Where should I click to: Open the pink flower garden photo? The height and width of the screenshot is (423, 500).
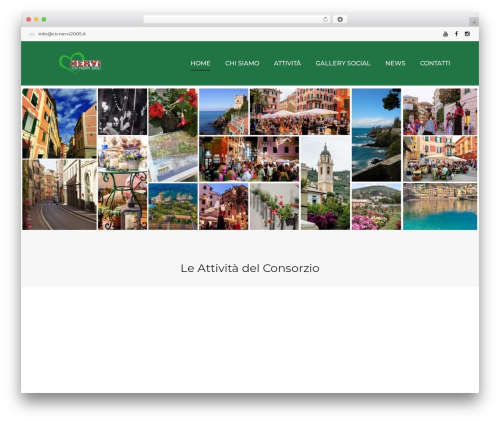[x=376, y=206]
